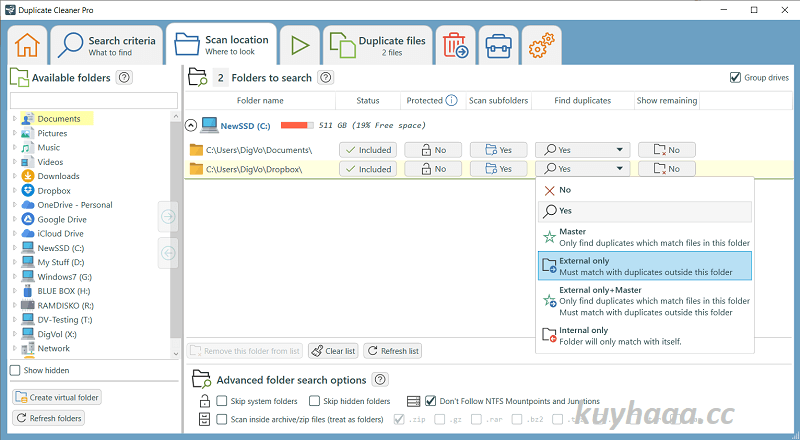Remove folder with the left arrow button

coord(168,253)
